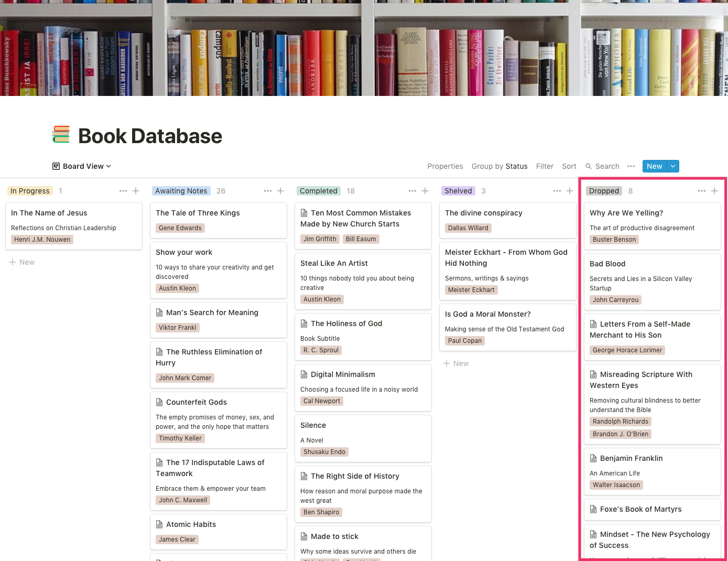This screenshot has width=728, height=561.
Task: Click the Awaiting Notes status label
Action: pyautogui.click(x=181, y=191)
